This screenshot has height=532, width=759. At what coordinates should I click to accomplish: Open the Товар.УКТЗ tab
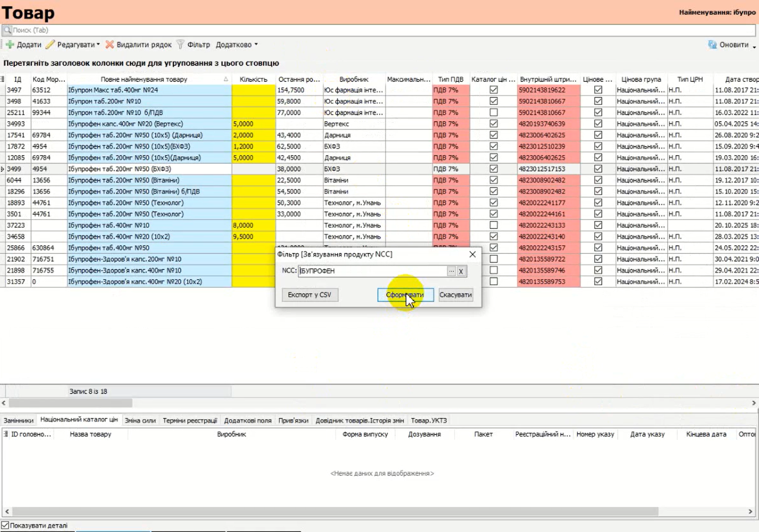click(x=429, y=420)
